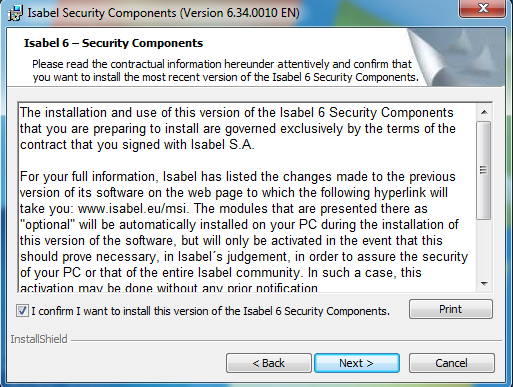Click the page-curl graphic in the header
Viewport: 513px width, 387px height.
click(x=455, y=57)
